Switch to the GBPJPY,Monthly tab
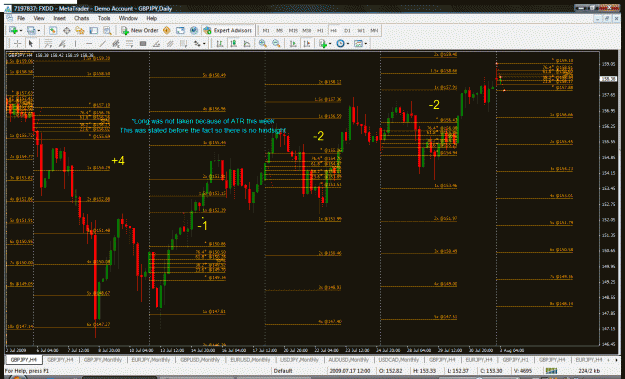 (102, 360)
